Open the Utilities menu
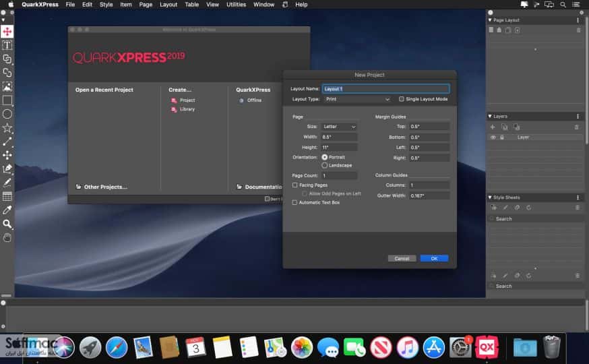589x364 pixels. 236,5
